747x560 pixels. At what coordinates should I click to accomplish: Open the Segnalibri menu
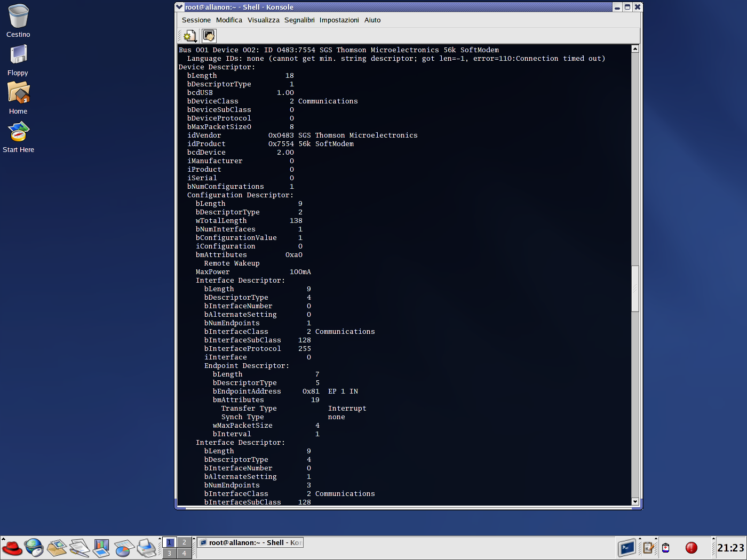tap(299, 20)
